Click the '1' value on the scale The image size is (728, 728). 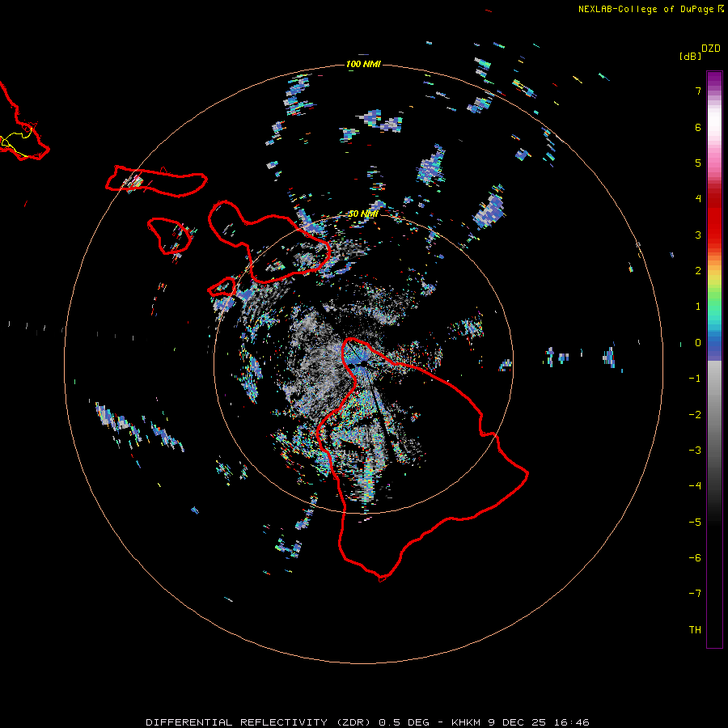[x=698, y=307]
